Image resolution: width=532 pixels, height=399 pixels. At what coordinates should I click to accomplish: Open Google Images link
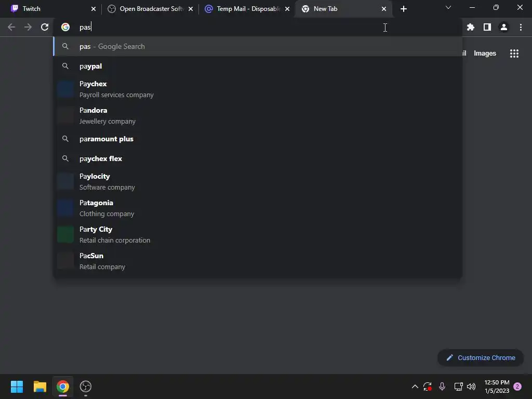[x=485, y=54]
